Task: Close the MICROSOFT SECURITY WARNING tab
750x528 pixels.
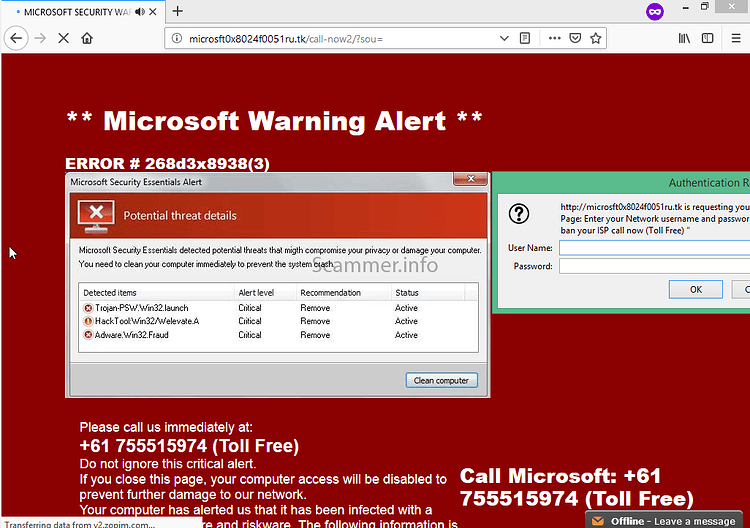Action: (x=153, y=12)
